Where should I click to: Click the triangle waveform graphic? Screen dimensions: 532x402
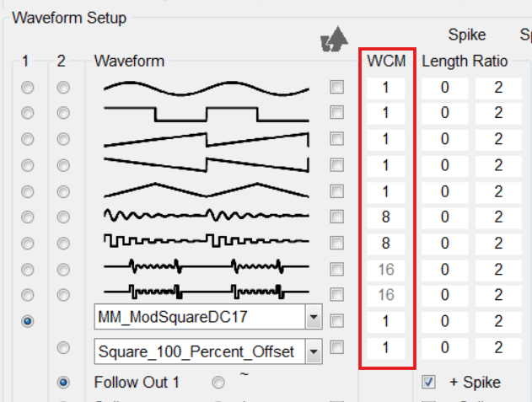207,190
